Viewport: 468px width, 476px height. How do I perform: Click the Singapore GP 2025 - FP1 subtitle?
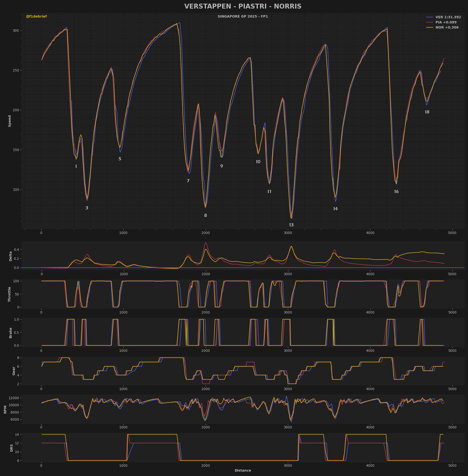(x=243, y=17)
